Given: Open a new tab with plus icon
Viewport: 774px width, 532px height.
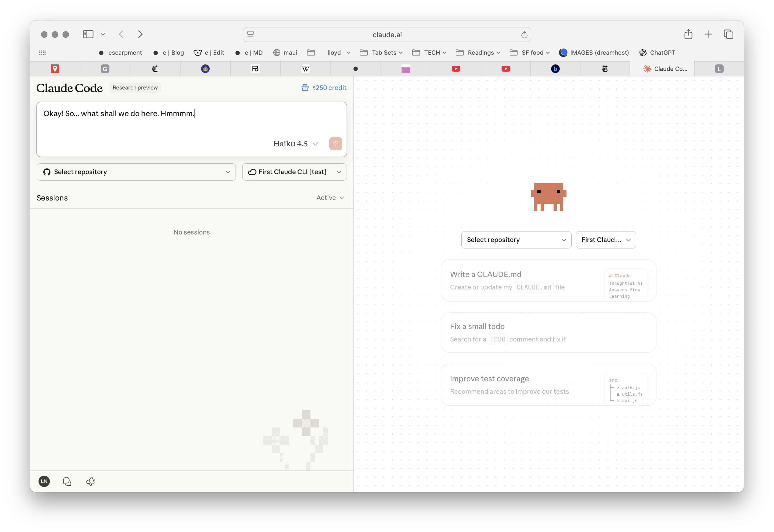Looking at the screenshot, I should tap(708, 34).
